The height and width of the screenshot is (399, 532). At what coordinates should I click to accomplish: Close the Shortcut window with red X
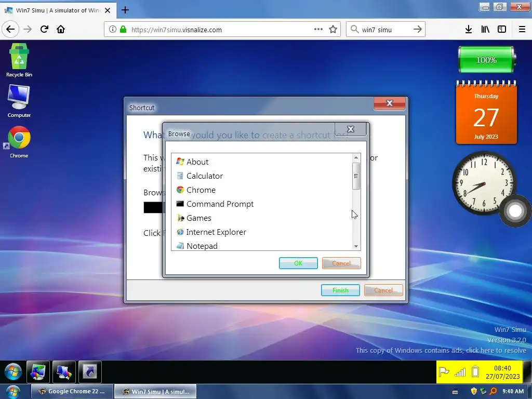click(x=390, y=103)
